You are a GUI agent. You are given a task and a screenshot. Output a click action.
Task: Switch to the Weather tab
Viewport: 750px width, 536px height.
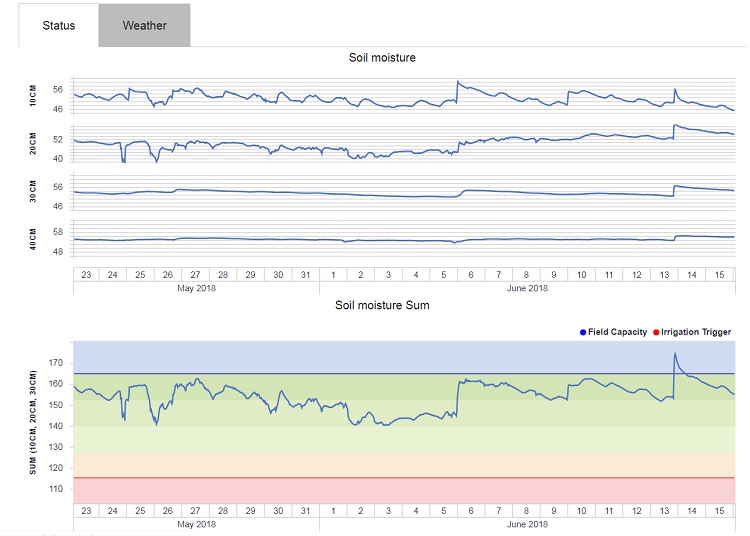144,25
